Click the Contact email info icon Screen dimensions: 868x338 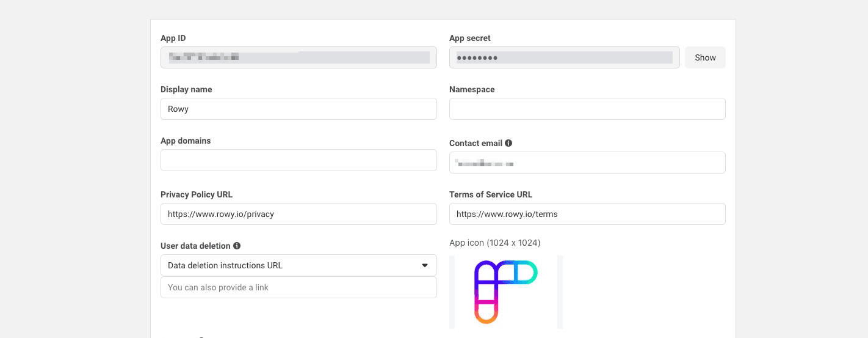point(508,143)
